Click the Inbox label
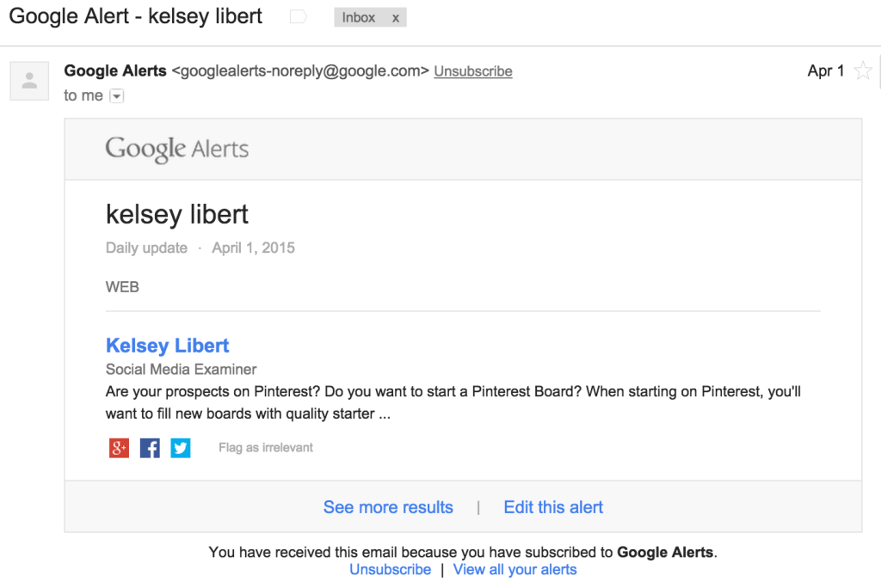The height and width of the screenshot is (588, 881). [359, 18]
